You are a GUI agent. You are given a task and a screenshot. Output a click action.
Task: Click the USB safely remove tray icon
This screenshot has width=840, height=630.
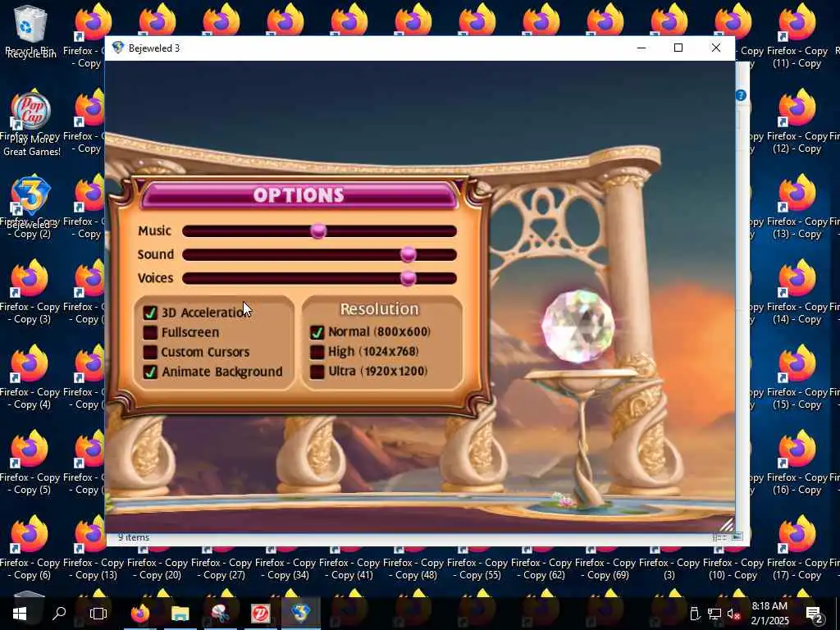point(695,614)
